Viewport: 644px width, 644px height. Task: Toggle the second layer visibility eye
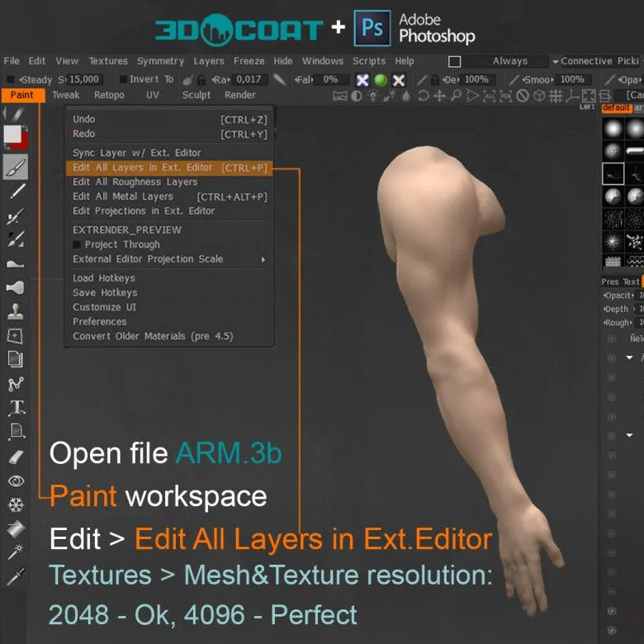coord(612,358)
